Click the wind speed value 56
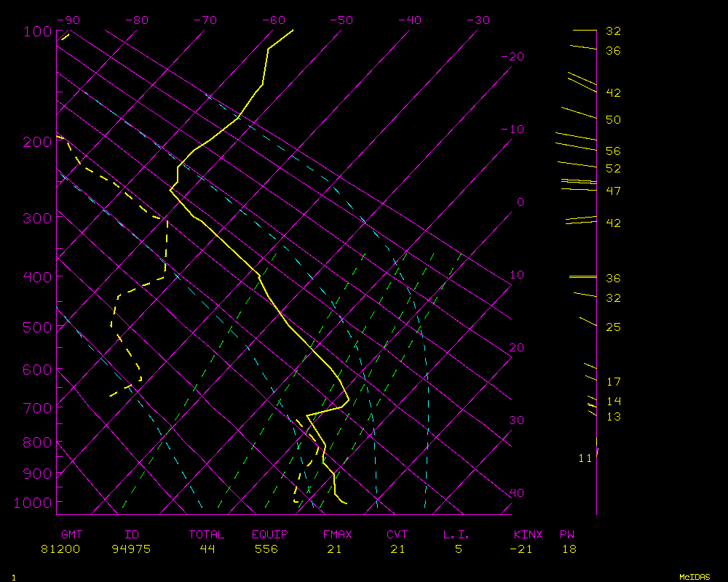 613,151
